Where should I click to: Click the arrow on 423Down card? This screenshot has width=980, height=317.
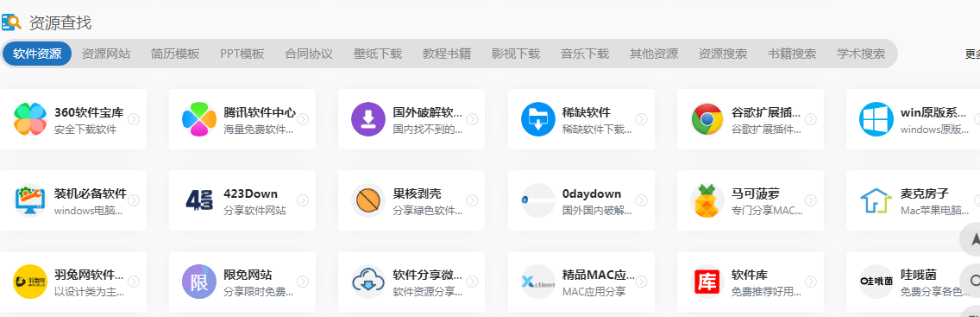click(x=303, y=200)
